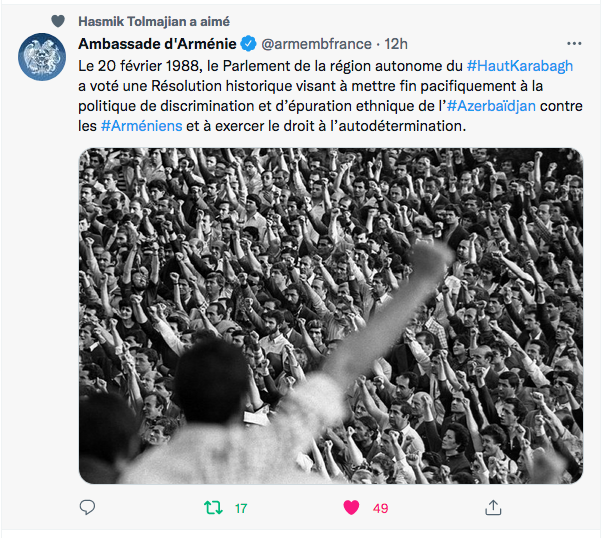This screenshot has height=538, width=602.
Task: Visit the @armembfrance handle
Action: (316, 44)
